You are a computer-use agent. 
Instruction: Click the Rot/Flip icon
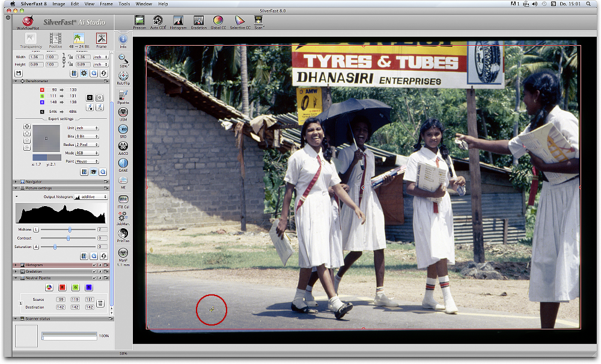(123, 76)
